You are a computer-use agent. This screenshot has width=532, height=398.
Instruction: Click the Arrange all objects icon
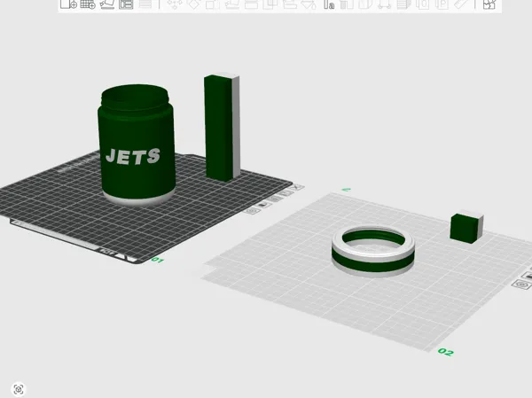point(126,4)
